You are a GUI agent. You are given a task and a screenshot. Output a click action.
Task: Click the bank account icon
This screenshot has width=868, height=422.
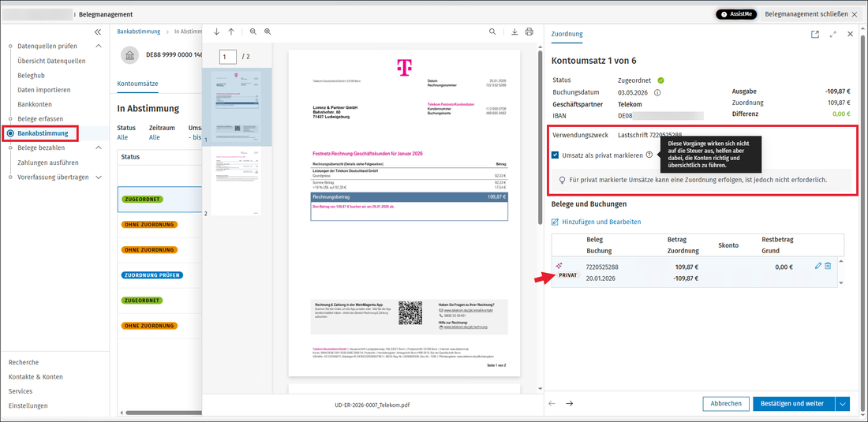129,55
